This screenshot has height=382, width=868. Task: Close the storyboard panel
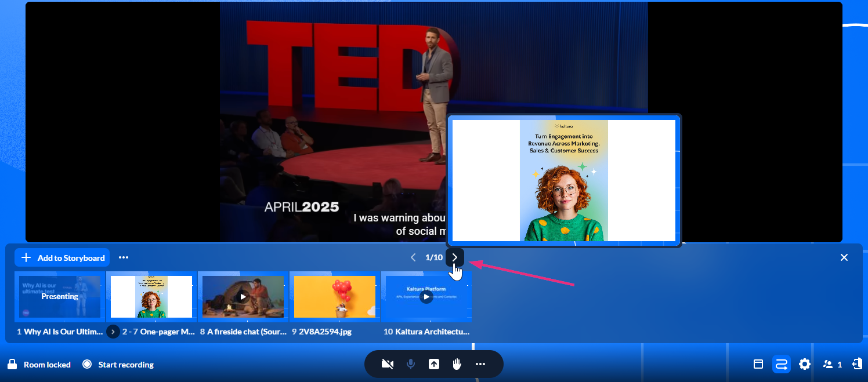coord(844,257)
